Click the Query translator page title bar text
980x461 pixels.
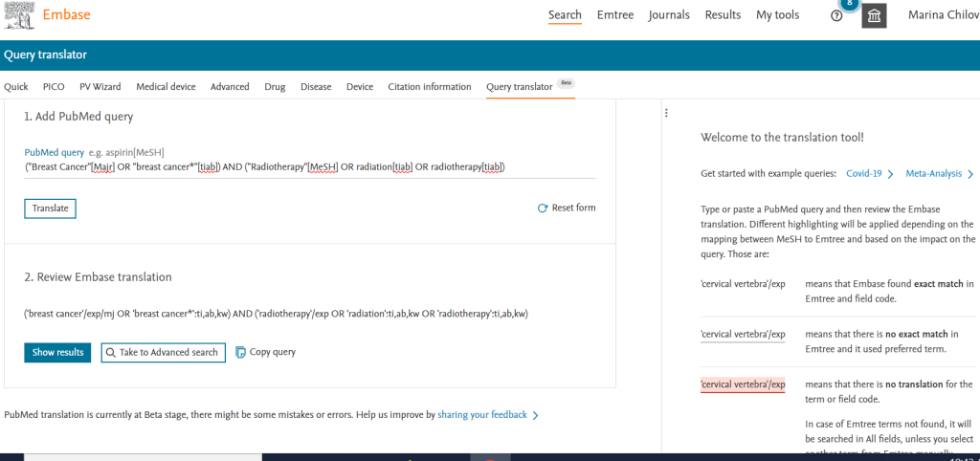[x=45, y=55]
